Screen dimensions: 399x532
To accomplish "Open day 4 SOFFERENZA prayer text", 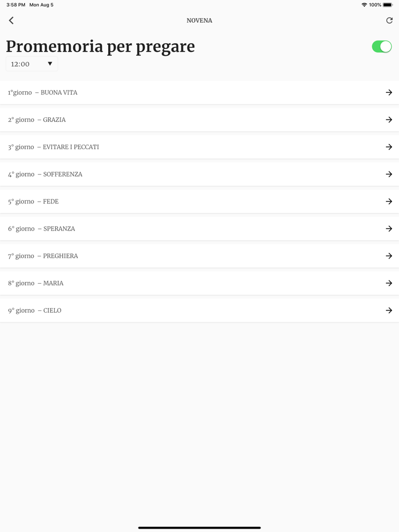I will pos(46,174).
